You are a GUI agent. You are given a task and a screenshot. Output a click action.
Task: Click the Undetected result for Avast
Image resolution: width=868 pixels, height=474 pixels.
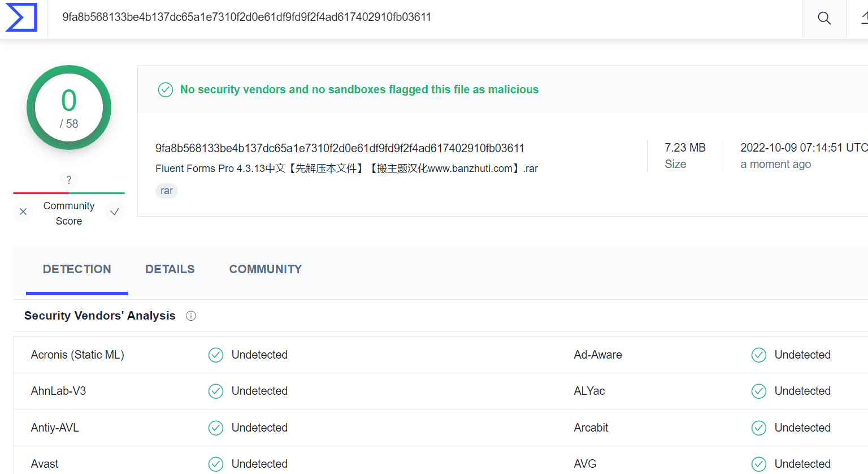coord(260,464)
